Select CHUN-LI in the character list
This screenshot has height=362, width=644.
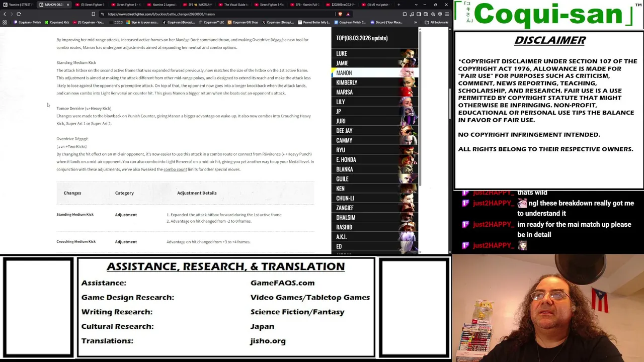click(375, 198)
